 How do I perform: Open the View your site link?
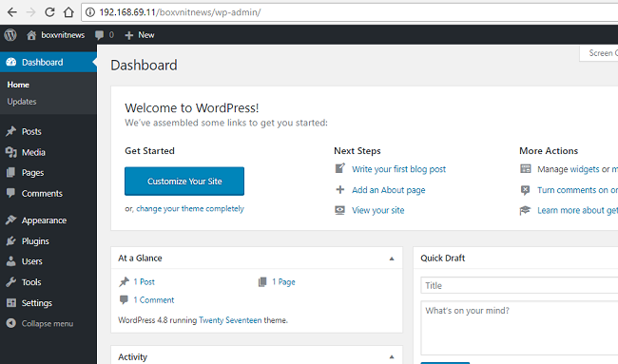click(378, 210)
